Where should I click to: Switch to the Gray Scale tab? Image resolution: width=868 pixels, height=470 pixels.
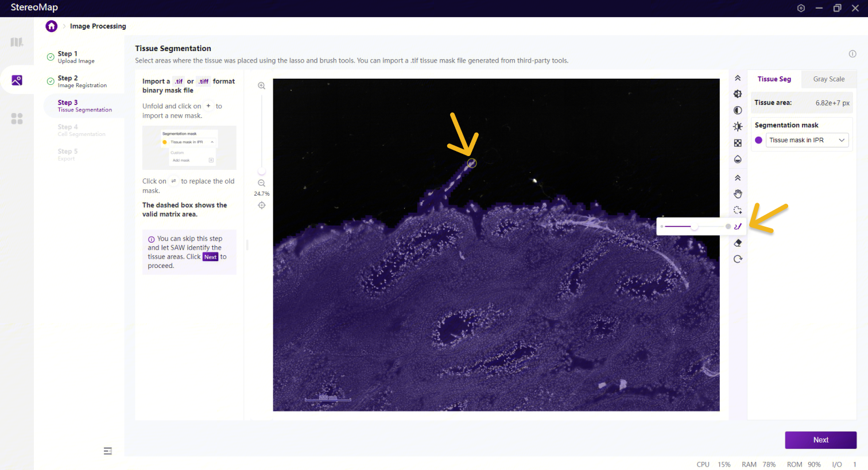click(828, 79)
